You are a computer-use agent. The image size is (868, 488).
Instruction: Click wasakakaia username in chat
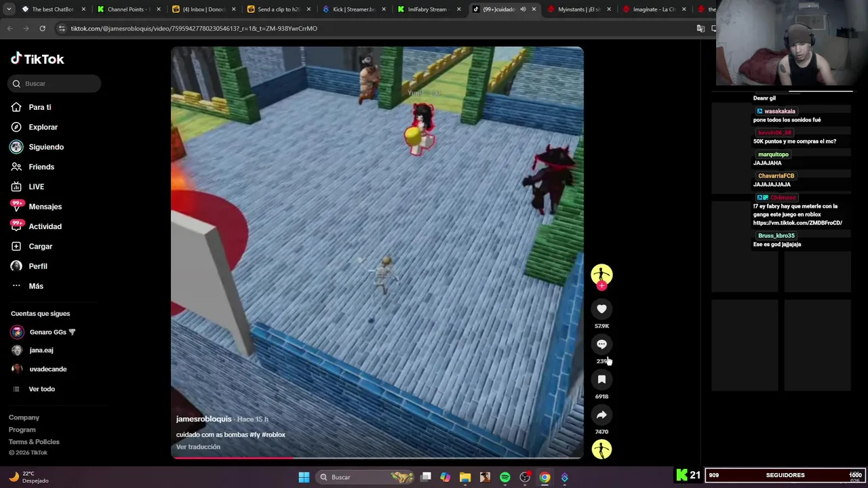click(780, 111)
